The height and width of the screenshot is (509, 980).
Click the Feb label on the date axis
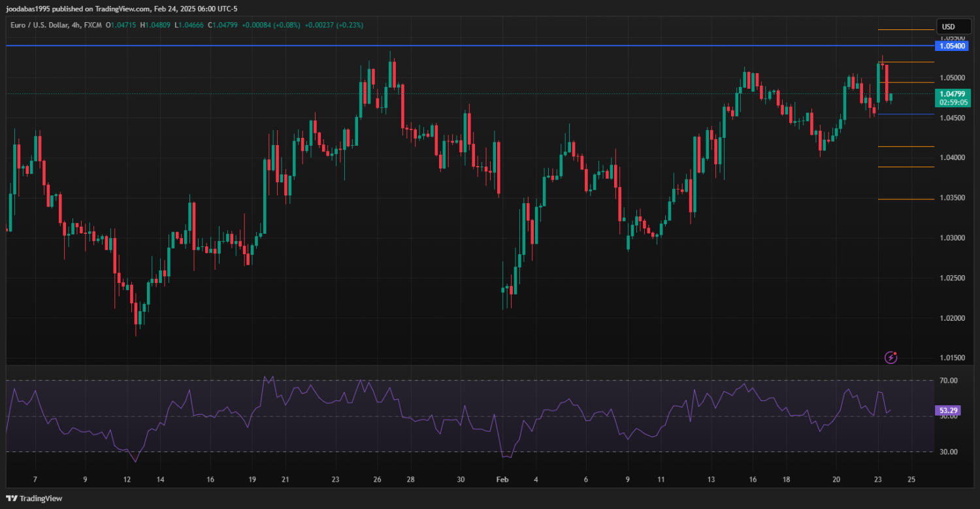(x=502, y=480)
